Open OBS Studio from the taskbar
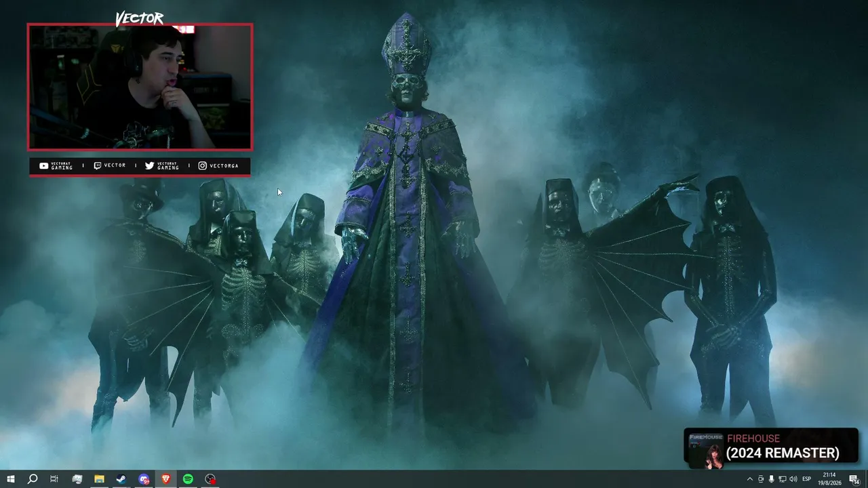This screenshot has height=488, width=868. [210, 479]
